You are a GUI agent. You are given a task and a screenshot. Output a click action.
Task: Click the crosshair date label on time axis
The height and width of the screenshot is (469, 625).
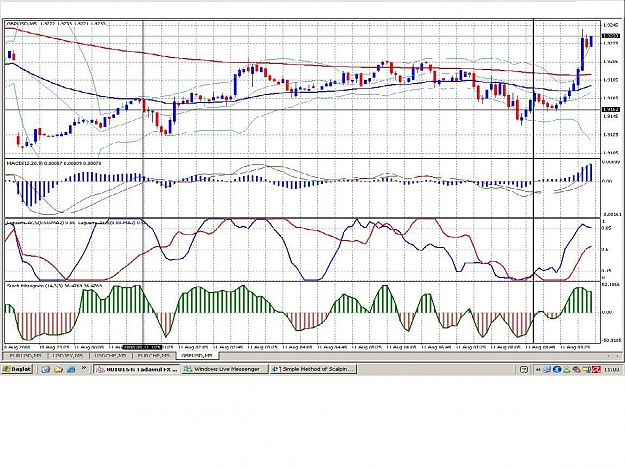click(143, 347)
